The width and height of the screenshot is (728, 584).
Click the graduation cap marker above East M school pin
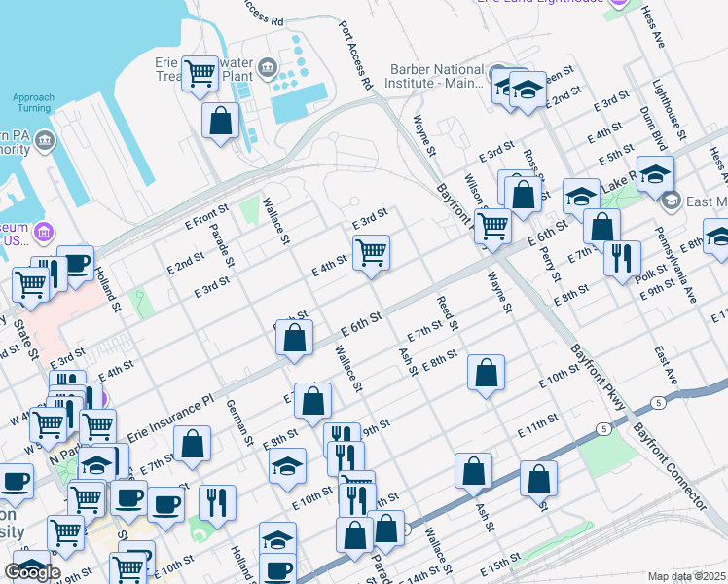[x=655, y=173]
